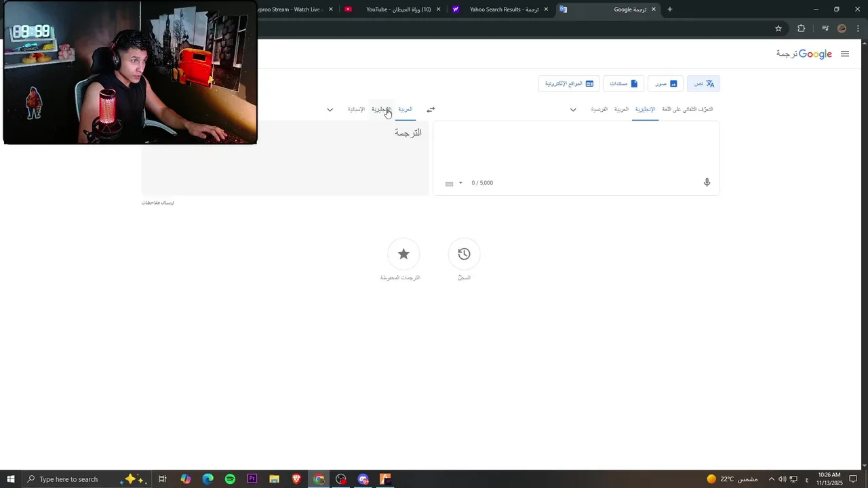Image resolution: width=868 pixels, height=488 pixels.
Task: Choose French (الفرنسية) as source language
Action: coord(599,109)
